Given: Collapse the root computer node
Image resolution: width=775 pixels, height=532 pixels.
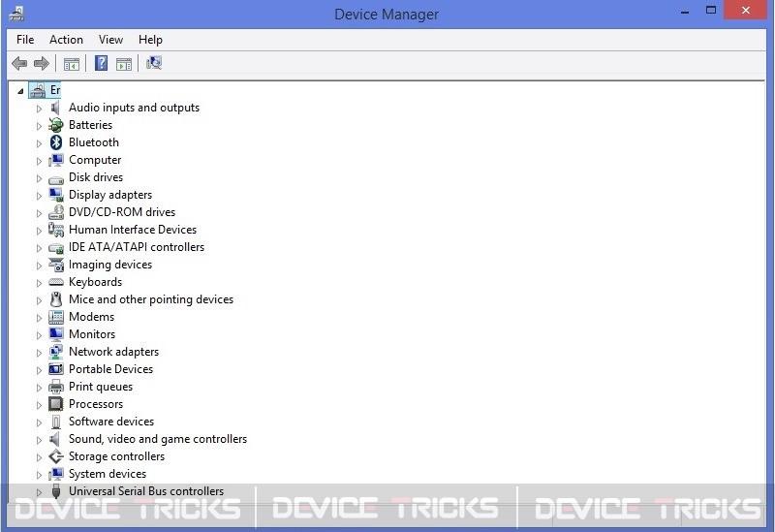Looking at the screenshot, I should point(20,91).
